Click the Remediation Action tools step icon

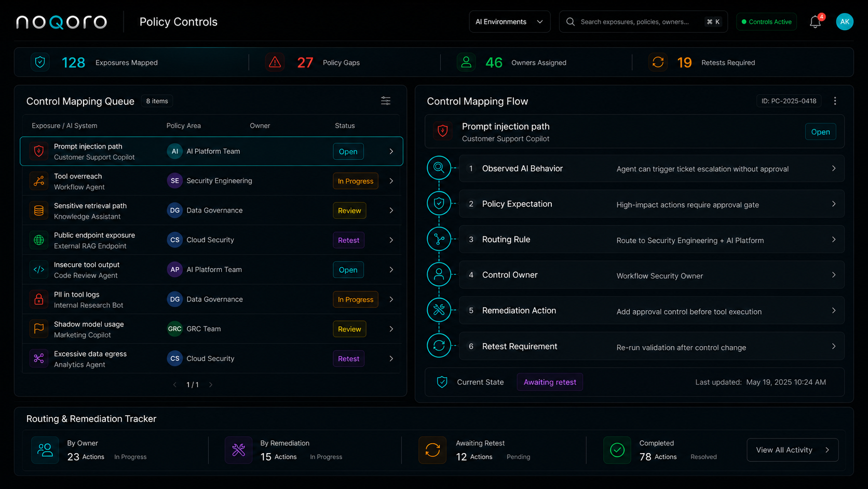click(439, 310)
